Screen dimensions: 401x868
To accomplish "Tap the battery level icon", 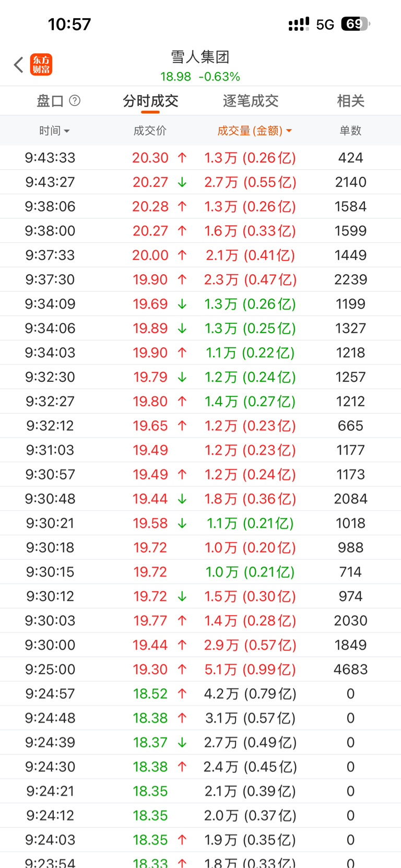I will click(355, 24).
